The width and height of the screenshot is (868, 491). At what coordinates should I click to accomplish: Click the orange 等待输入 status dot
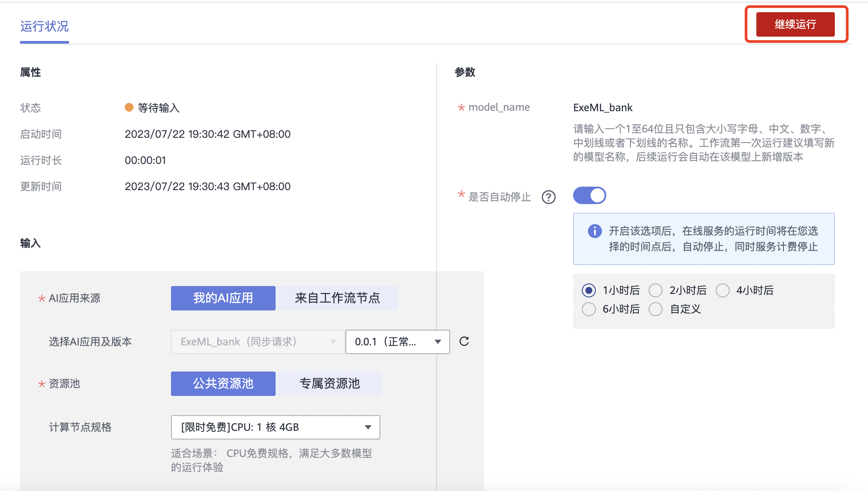click(129, 108)
